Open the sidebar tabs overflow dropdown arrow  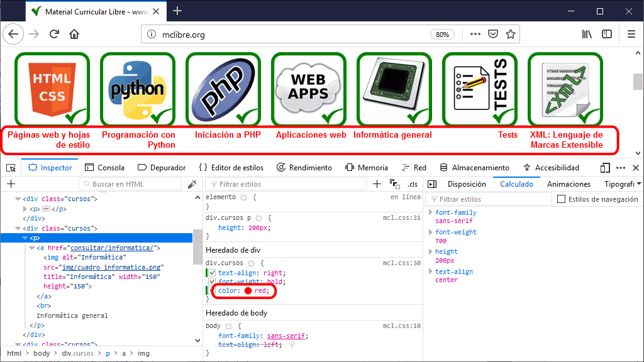click(639, 184)
